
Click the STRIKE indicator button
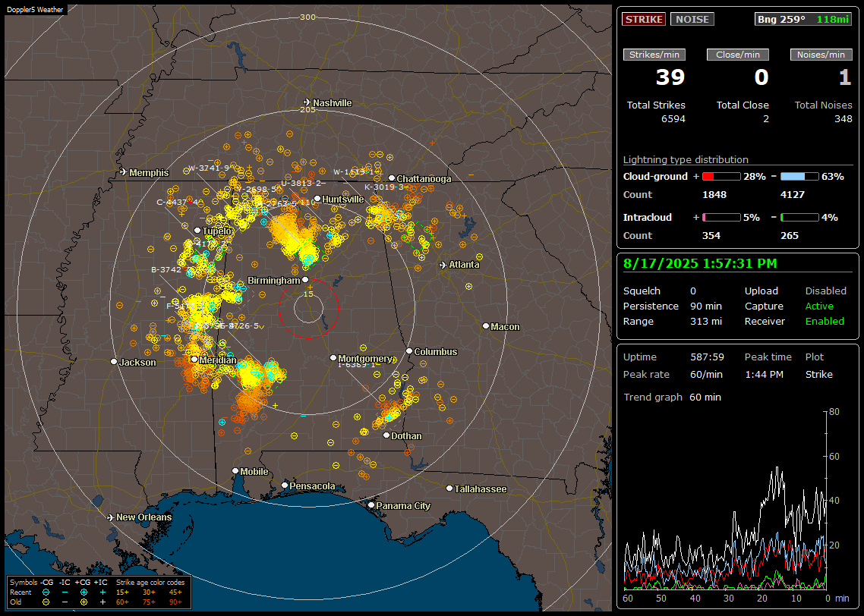(644, 19)
